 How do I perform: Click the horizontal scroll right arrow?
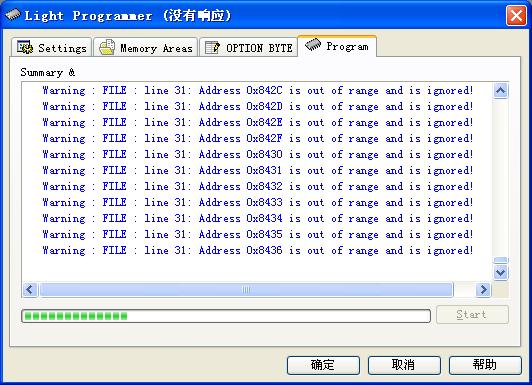(483, 290)
